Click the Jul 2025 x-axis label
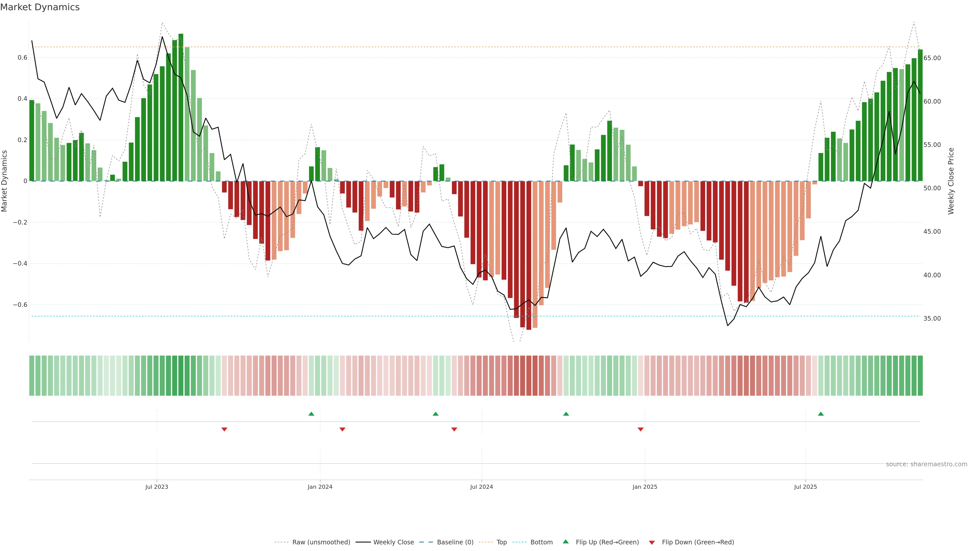Viewport: 980px width, 551px height. [x=805, y=487]
